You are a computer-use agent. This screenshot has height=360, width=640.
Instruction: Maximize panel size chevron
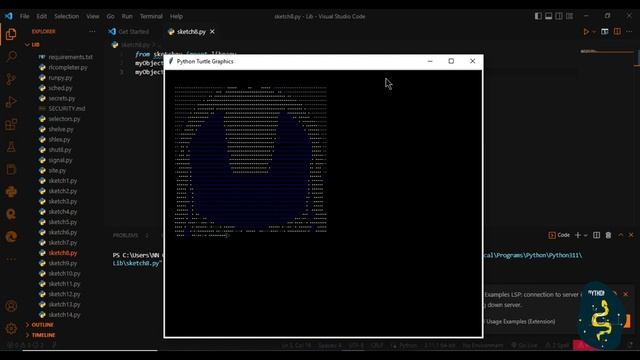(620, 235)
